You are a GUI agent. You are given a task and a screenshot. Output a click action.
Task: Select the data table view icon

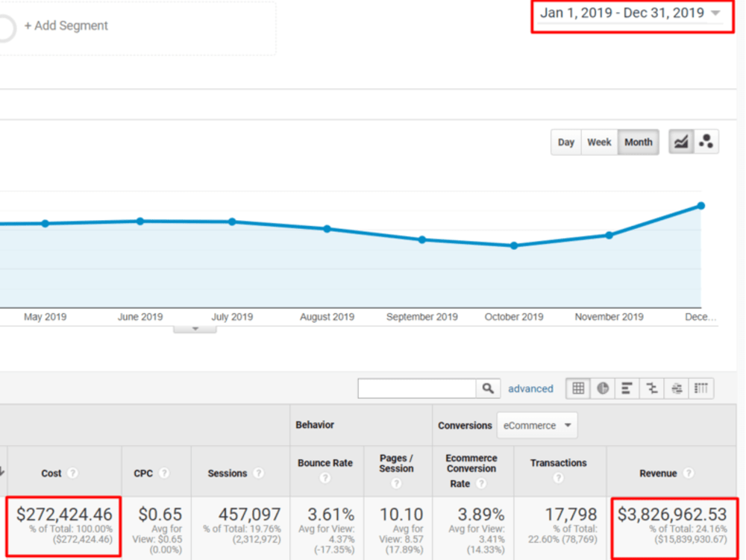pos(578,388)
